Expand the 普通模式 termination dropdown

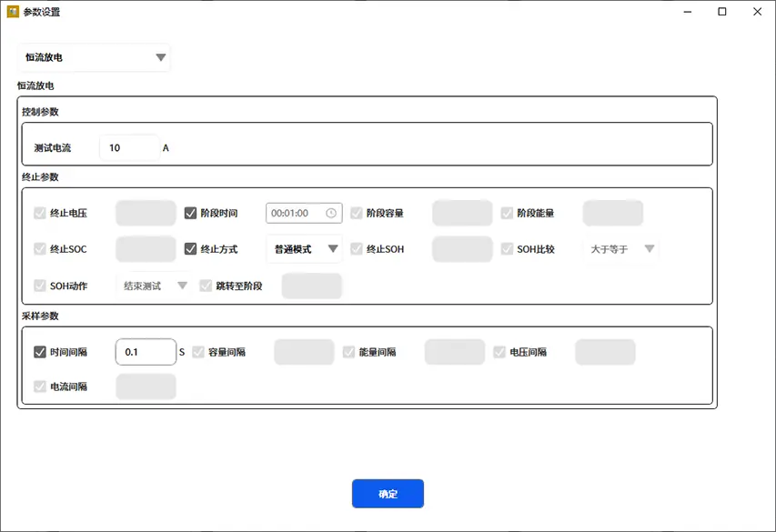[x=304, y=249]
